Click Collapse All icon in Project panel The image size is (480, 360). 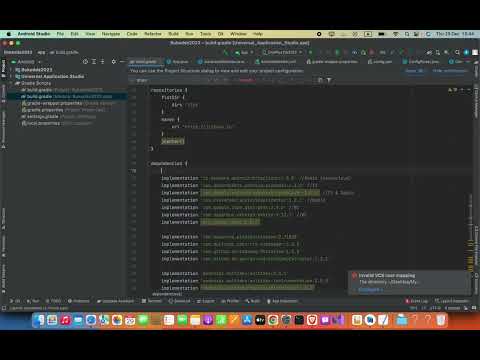[x=102, y=62]
